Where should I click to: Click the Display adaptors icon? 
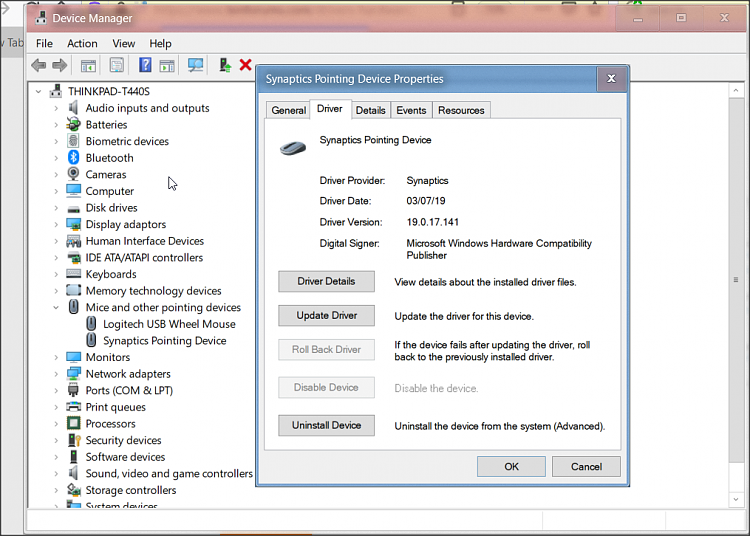pyautogui.click(x=73, y=224)
